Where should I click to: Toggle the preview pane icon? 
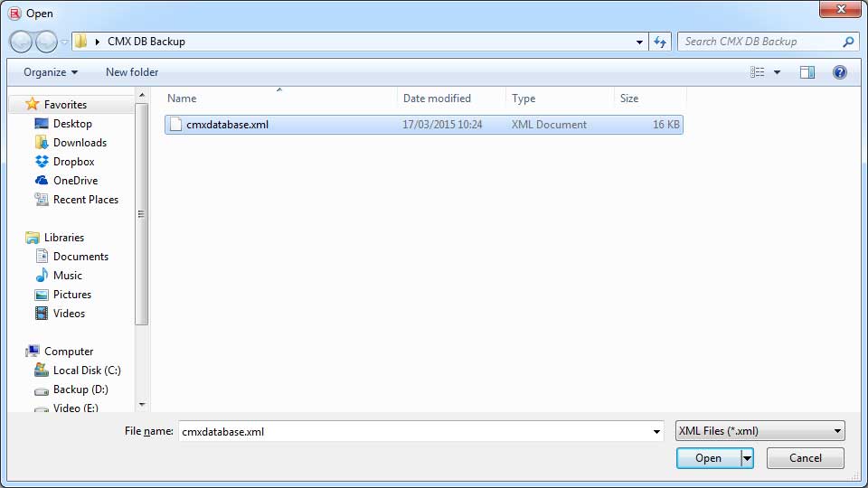pyautogui.click(x=807, y=72)
